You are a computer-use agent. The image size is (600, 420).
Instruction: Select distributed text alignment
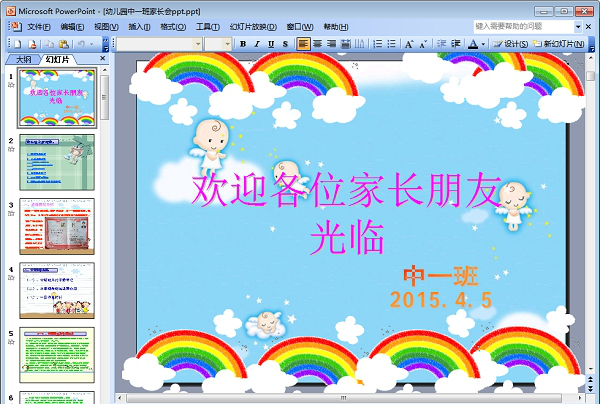tap(346, 44)
